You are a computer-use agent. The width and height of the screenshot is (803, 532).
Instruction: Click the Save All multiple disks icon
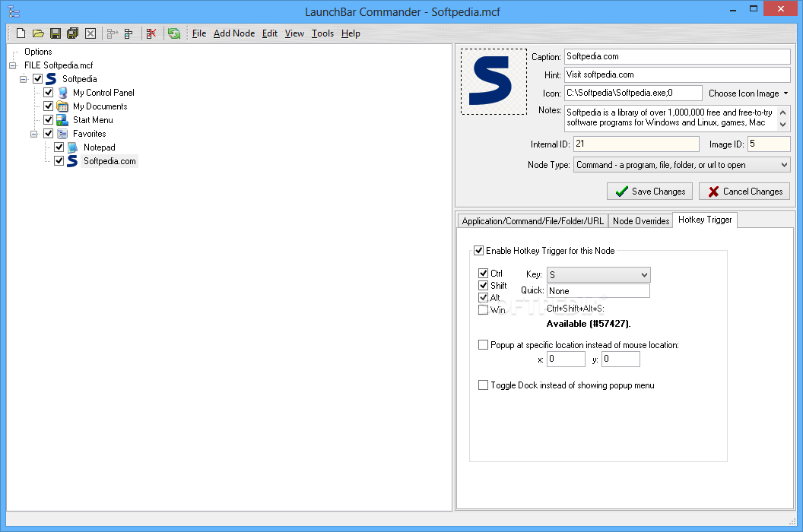[73, 33]
